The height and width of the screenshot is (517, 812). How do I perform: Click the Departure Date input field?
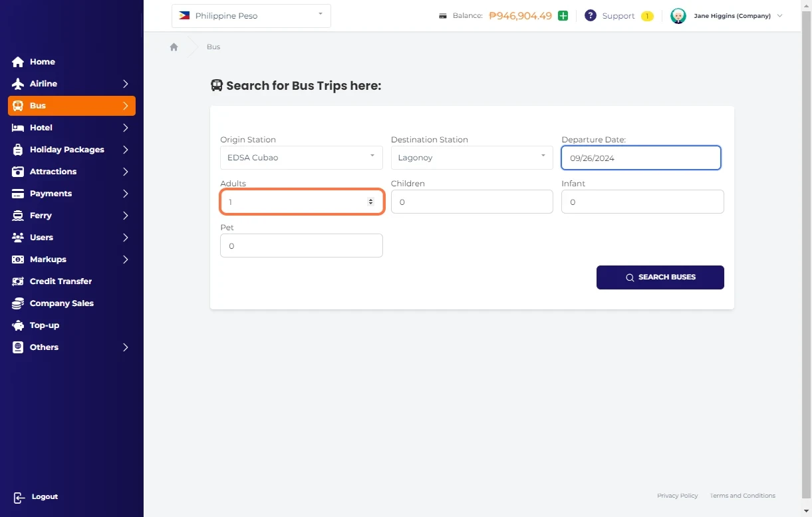pyautogui.click(x=641, y=158)
